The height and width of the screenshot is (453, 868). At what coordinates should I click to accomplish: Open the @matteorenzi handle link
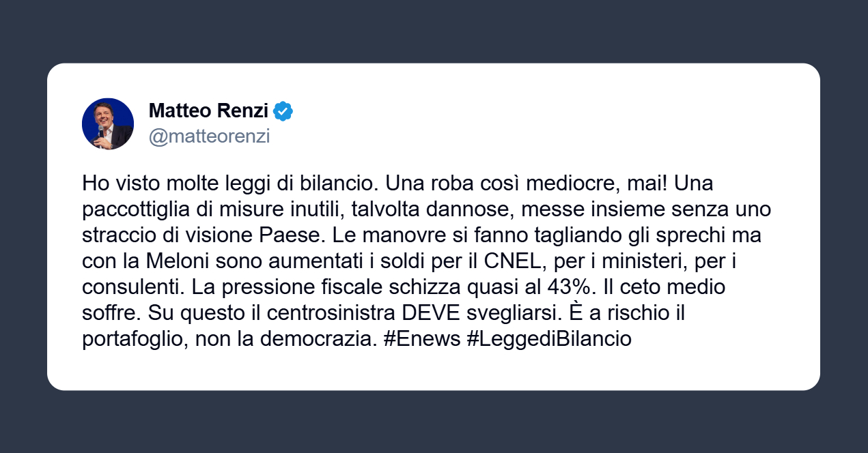pyautogui.click(x=209, y=136)
